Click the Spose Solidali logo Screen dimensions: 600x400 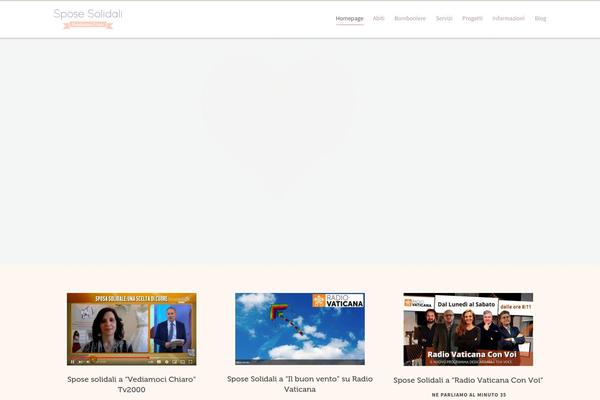tap(88, 18)
